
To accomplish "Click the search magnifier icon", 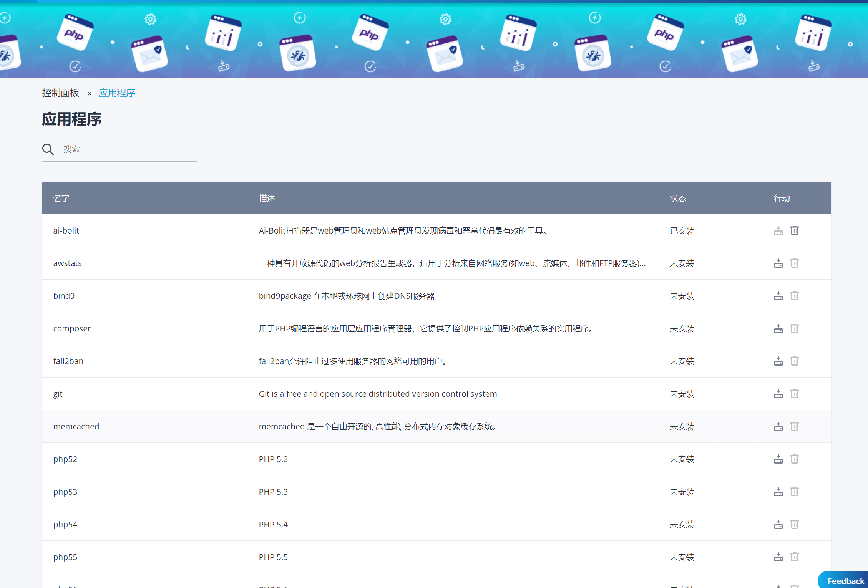I will coord(48,149).
